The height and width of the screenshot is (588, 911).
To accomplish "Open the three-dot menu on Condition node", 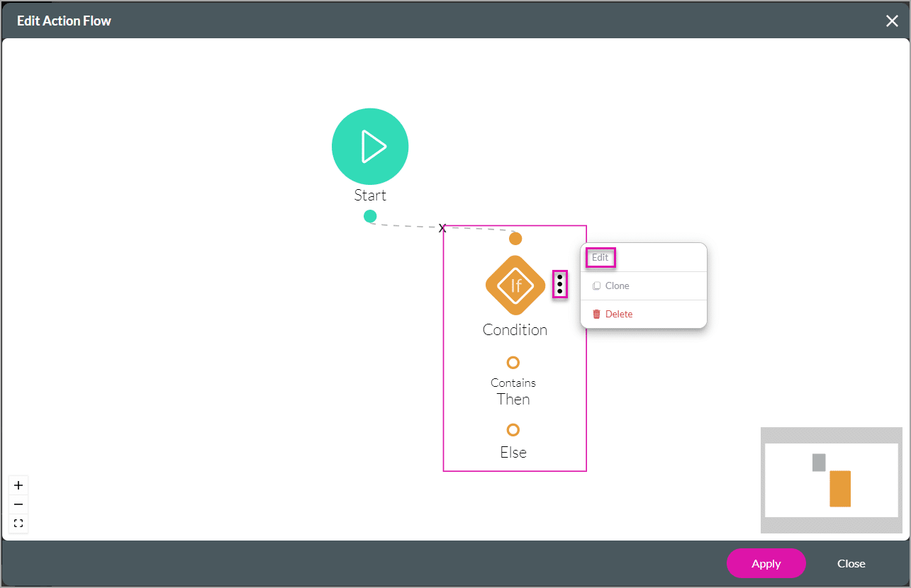I will coord(560,285).
